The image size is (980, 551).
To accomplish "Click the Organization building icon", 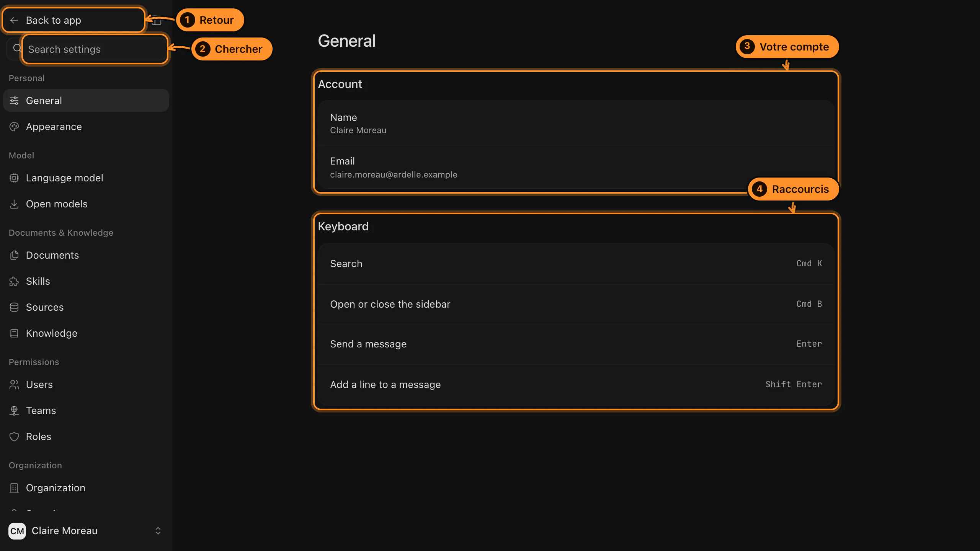I will pos(14,488).
